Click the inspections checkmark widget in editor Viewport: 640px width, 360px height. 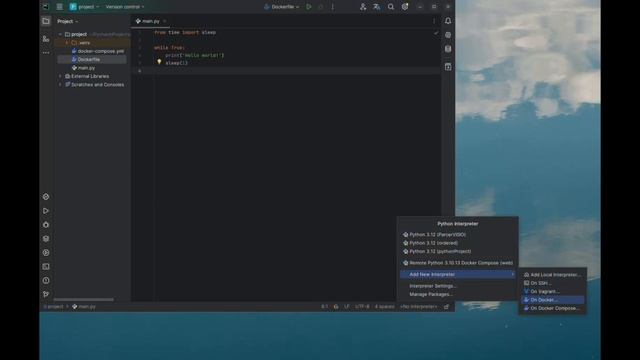pyautogui.click(x=436, y=33)
